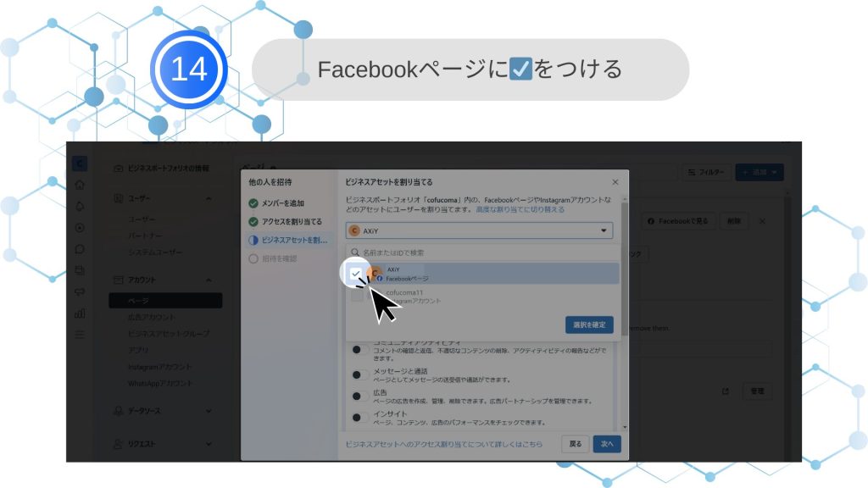Select the メンバーを追加 step
This screenshot has width=868, height=488.
point(281,203)
